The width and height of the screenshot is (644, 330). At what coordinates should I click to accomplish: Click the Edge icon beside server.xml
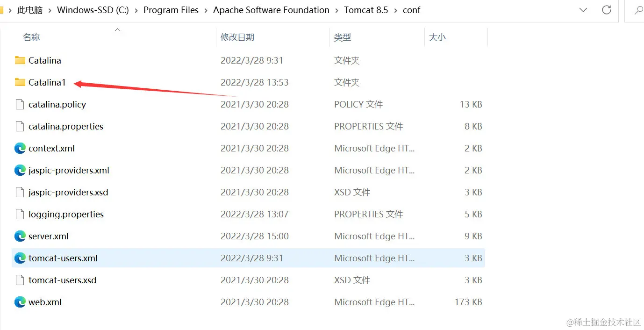20,236
